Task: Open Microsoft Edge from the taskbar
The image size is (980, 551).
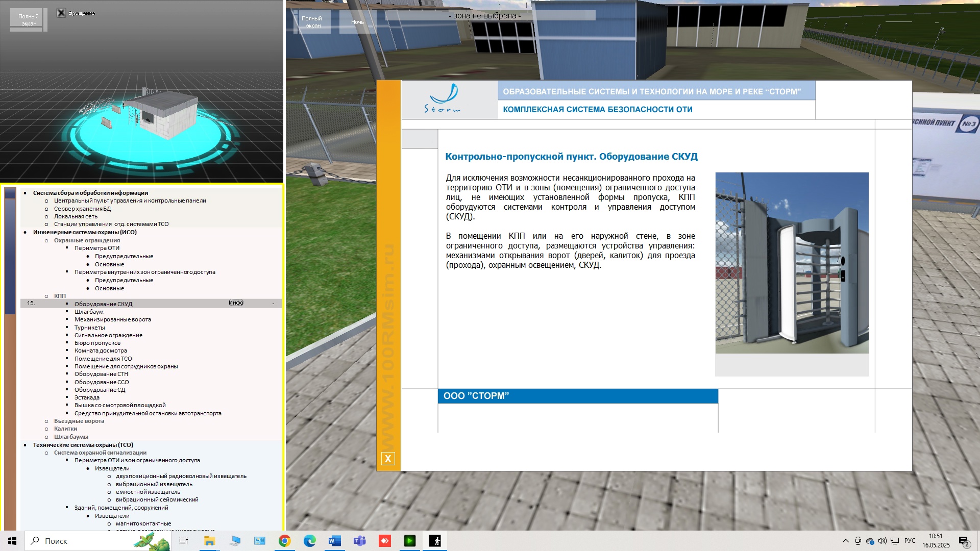Action: 310,541
